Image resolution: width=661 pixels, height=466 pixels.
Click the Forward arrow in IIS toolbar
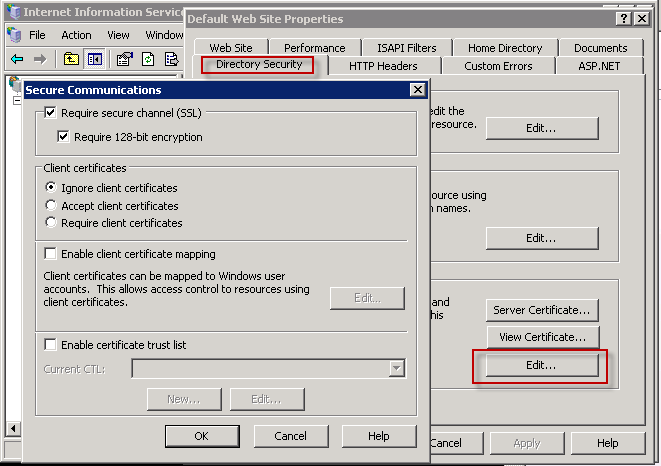click(39, 59)
